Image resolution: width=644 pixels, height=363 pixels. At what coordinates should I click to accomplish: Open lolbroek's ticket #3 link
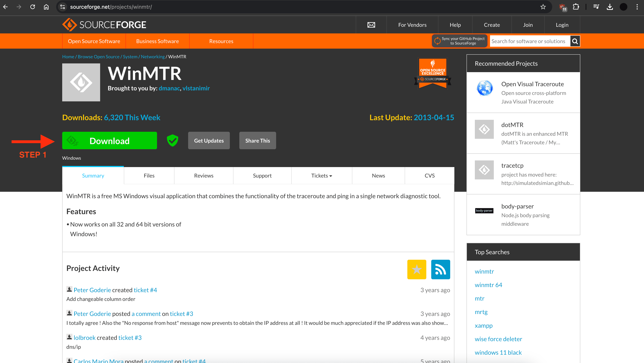click(130, 338)
